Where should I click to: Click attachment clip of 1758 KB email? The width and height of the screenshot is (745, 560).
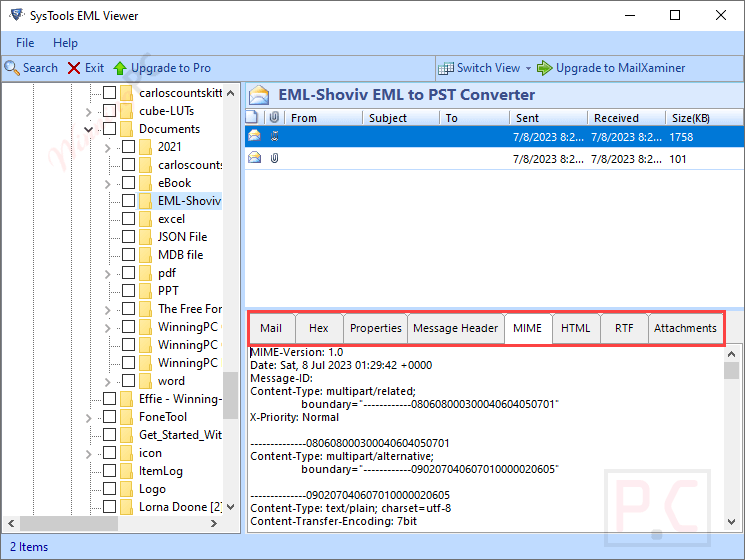(274, 137)
